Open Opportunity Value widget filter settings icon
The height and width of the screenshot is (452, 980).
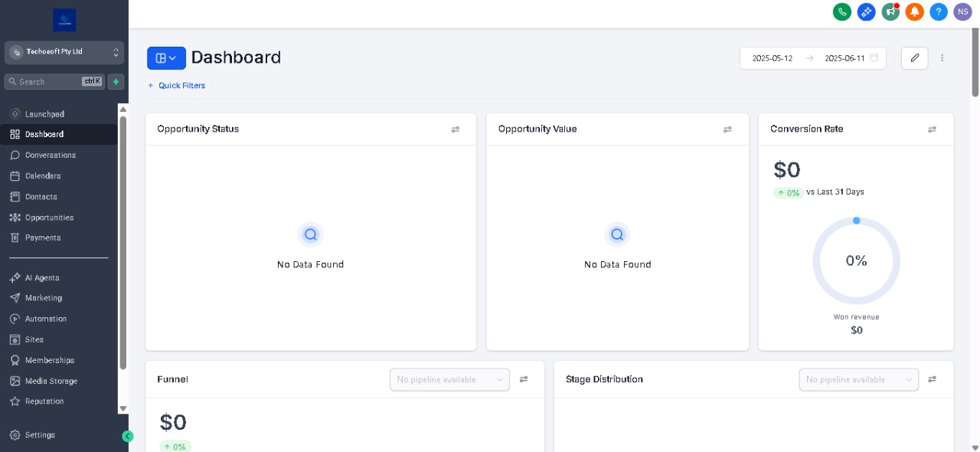click(727, 129)
